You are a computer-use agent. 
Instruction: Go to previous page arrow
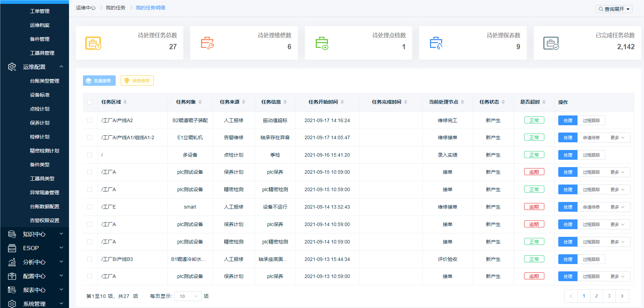(571, 296)
